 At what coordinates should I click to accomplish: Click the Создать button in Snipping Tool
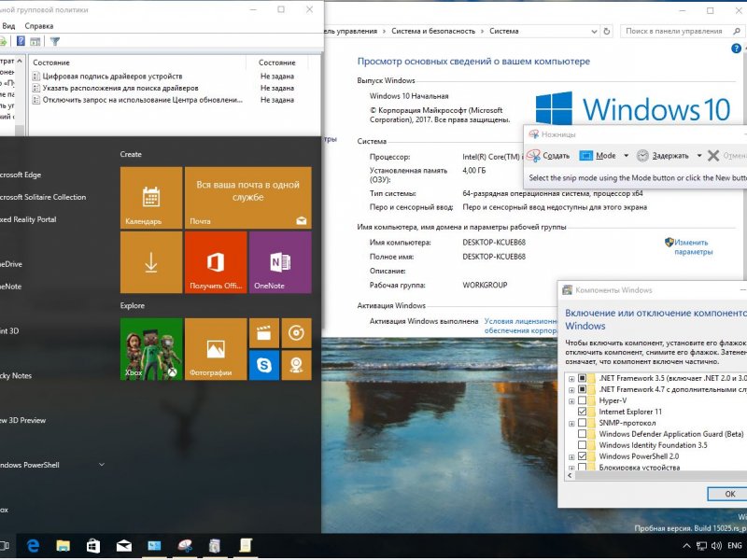point(549,156)
